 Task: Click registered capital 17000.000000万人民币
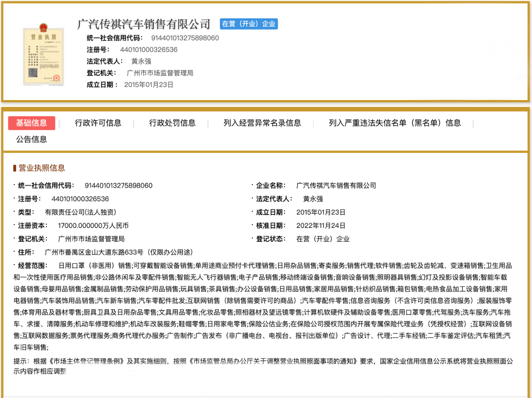click(x=93, y=225)
